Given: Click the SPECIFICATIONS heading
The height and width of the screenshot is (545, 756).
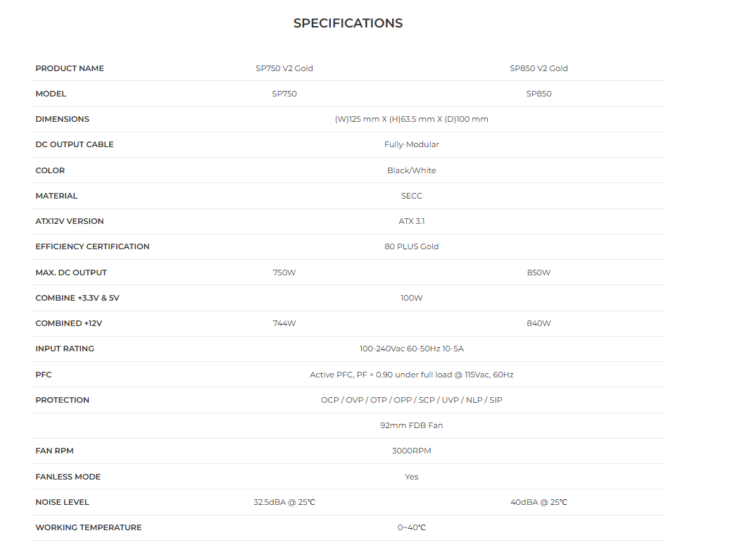Looking at the screenshot, I should tap(348, 23).
